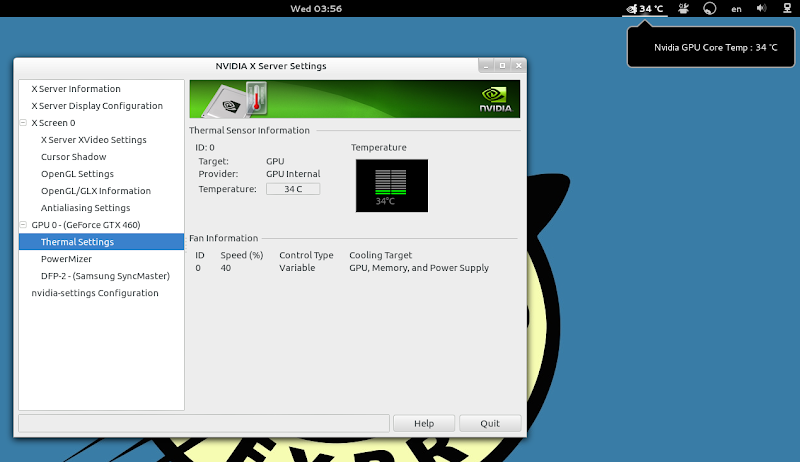Viewport: 800px width, 462px height.
Task: Click the 'Control Type' column header
Action: (x=306, y=255)
